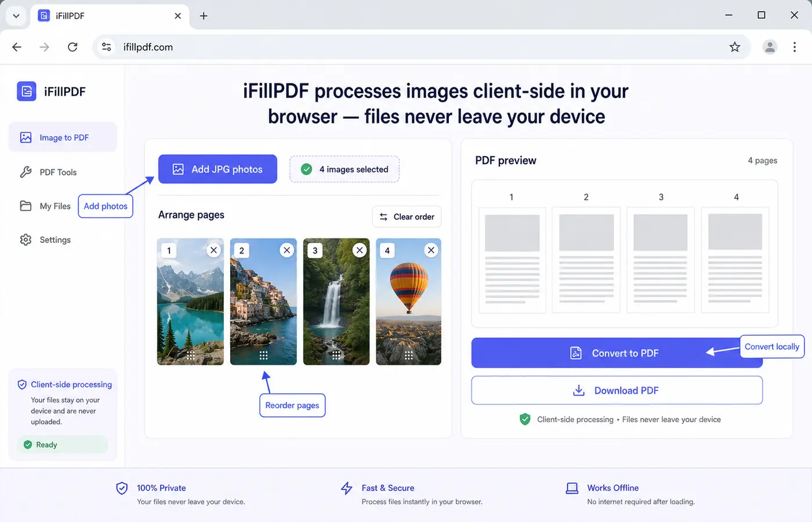Click the Download PDF button

pyautogui.click(x=617, y=390)
